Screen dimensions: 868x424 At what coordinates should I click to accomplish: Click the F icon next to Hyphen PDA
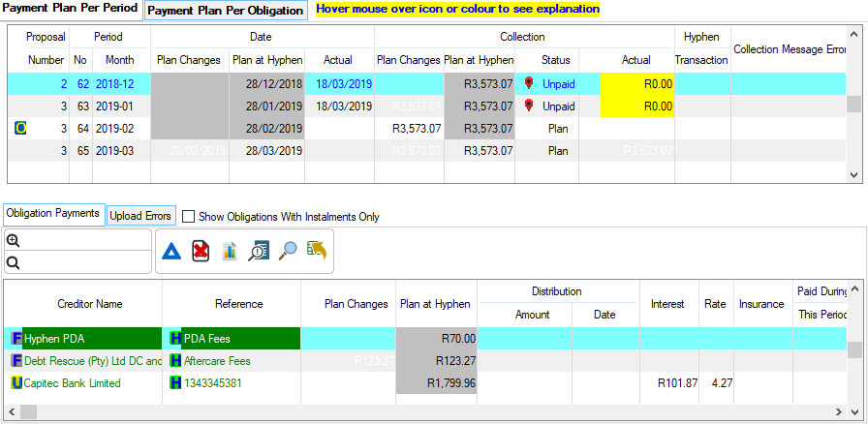(x=16, y=339)
